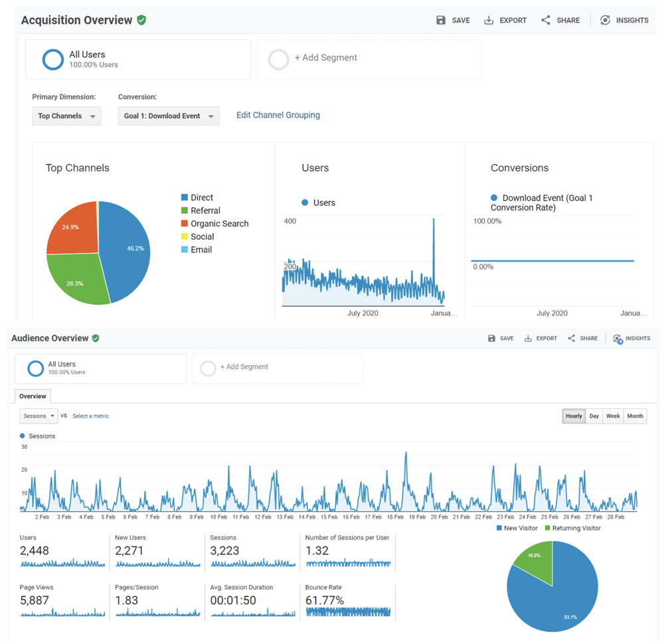
Task: Click the Bounce Rate sparkline chart
Action: (x=348, y=612)
